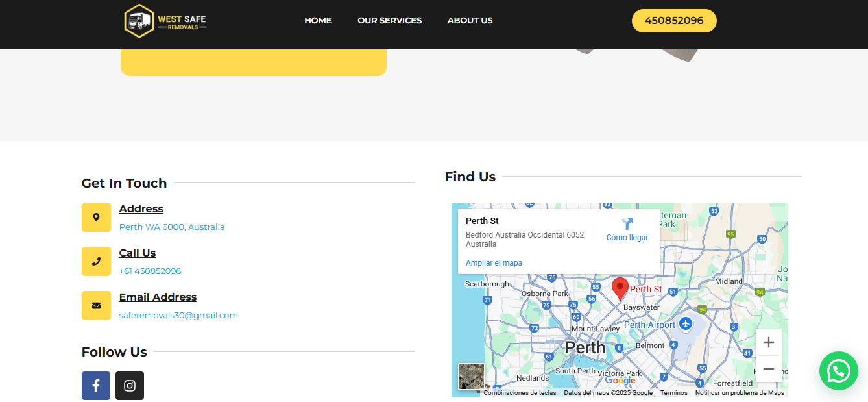Switch to satellite view thumbnail
This screenshot has width=868, height=402.
[x=471, y=377]
